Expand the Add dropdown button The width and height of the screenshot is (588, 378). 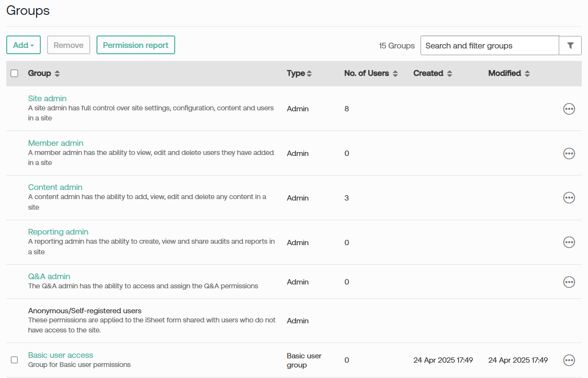23,45
